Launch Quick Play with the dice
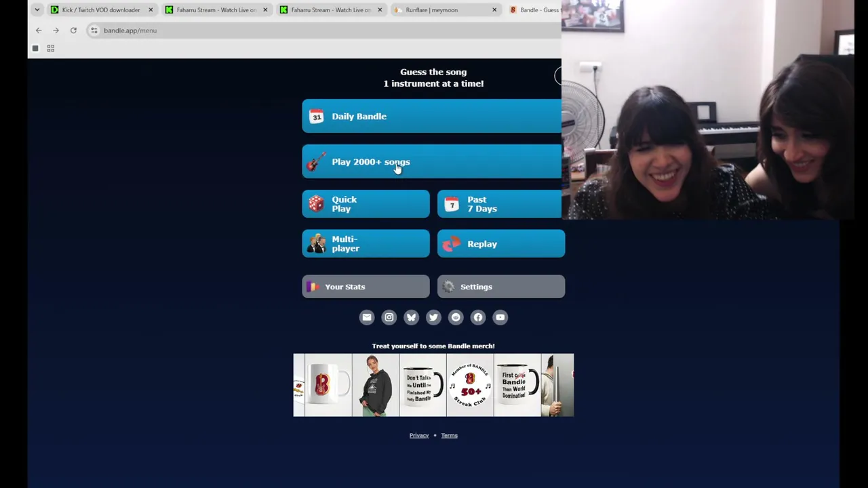This screenshot has height=488, width=868. (366, 204)
